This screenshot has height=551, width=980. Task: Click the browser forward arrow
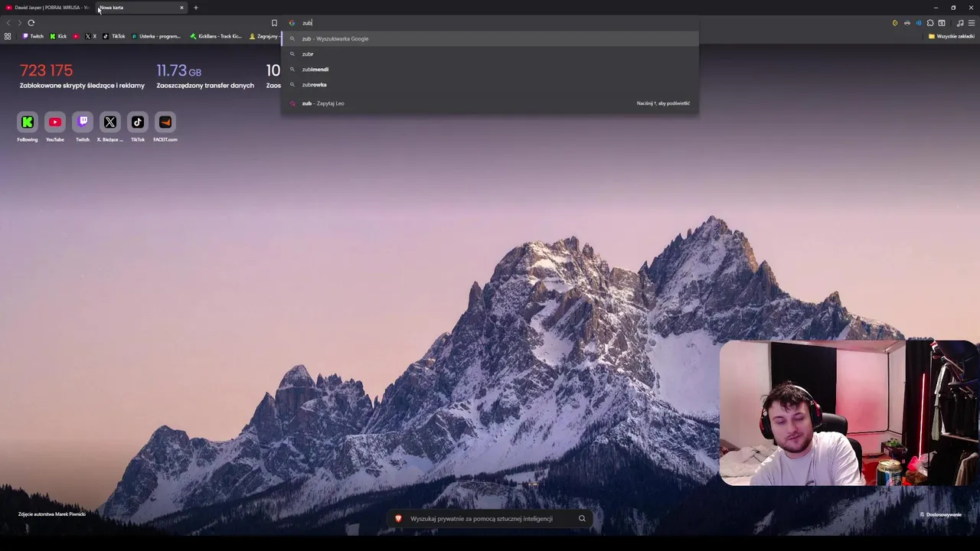pos(20,23)
